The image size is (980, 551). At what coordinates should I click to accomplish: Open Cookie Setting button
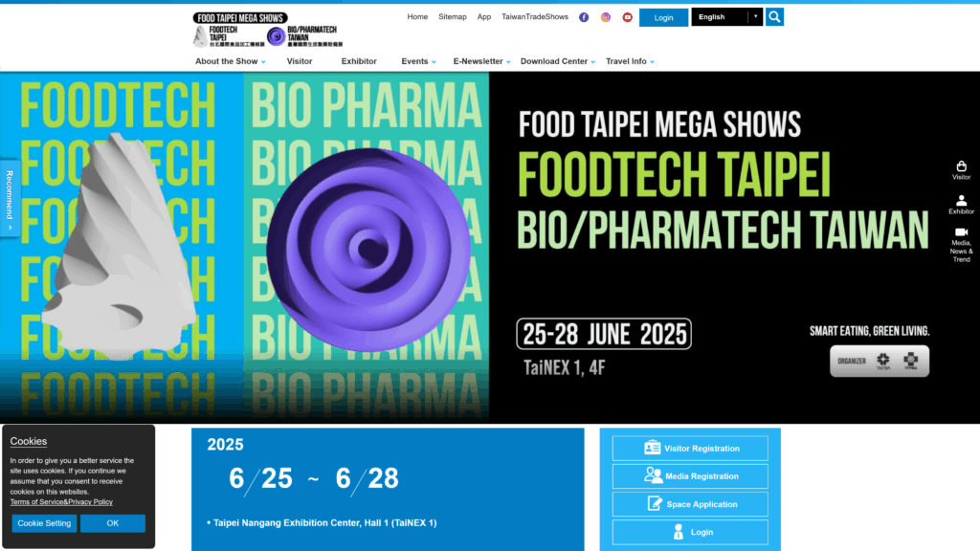coord(44,523)
